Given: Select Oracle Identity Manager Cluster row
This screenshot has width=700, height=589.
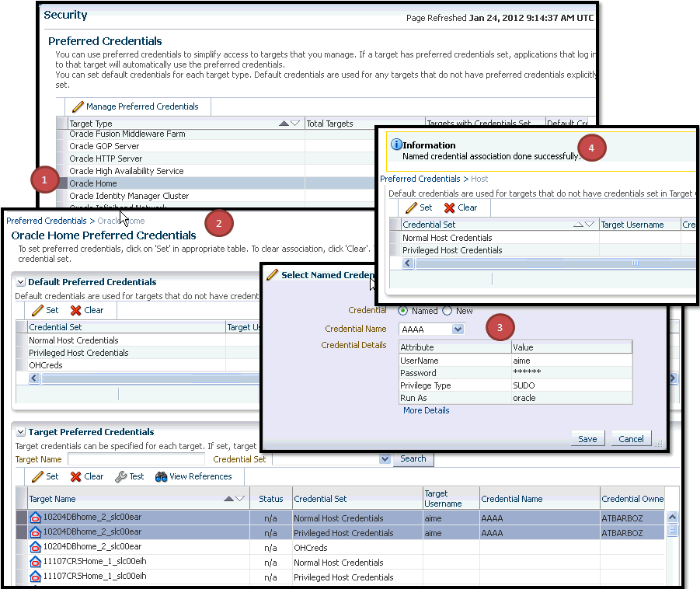Looking at the screenshot, I should 216,196.
